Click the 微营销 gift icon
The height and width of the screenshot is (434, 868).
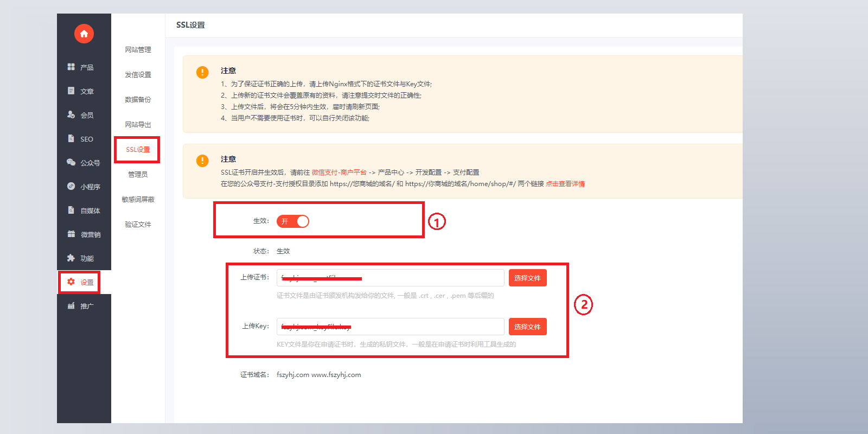click(x=71, y=234)
